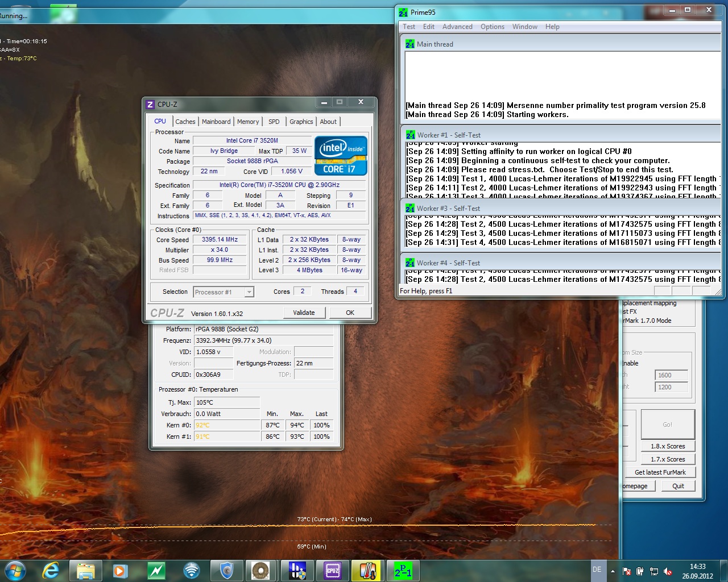Open the Processor #1 selection dropdown
Image resolution: width=728 pixels, height=582 pixels.
coord(224,292)
